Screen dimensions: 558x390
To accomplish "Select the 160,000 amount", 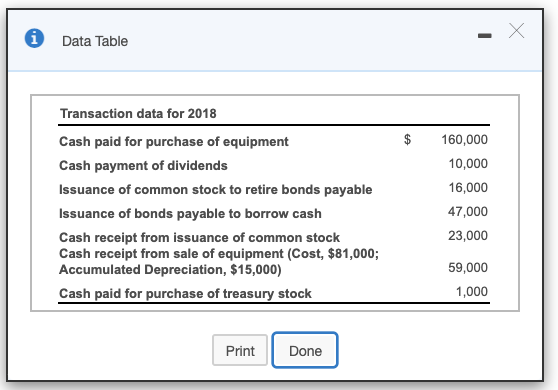I will pos(464,139).
